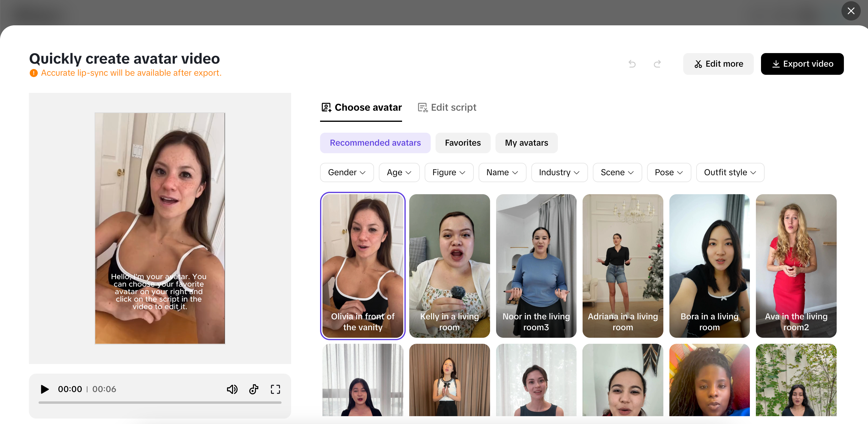Select the Edit more scissors icon

coord(698,64)
